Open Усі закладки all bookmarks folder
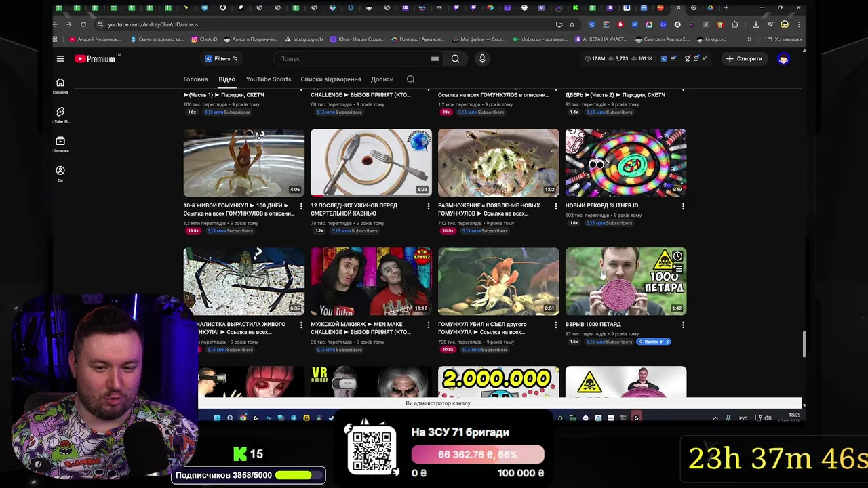 click(783, 39)
